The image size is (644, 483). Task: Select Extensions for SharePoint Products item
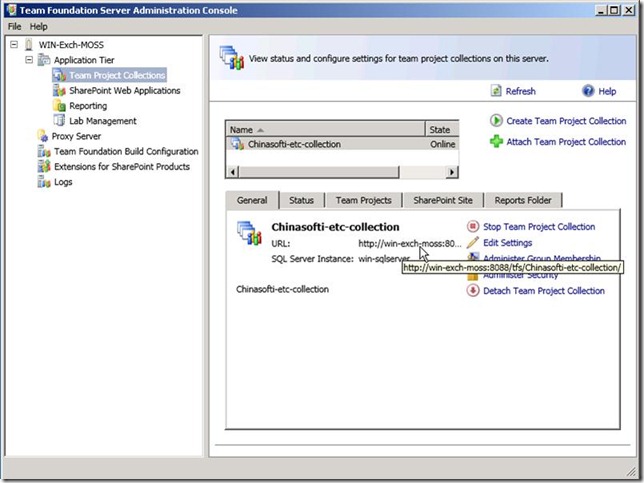coord(122,167)
